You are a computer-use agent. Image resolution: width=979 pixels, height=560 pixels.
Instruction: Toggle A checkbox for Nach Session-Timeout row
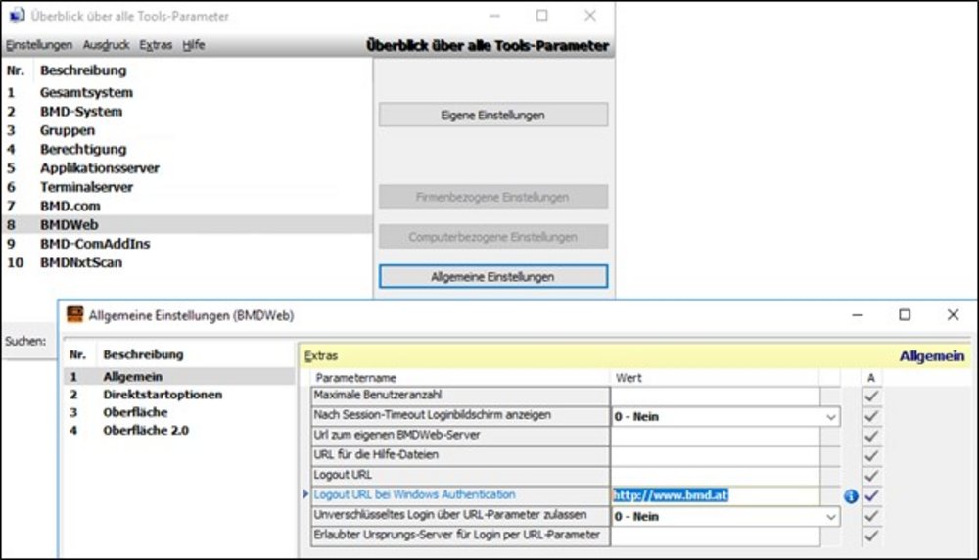[x=871, y=416]
